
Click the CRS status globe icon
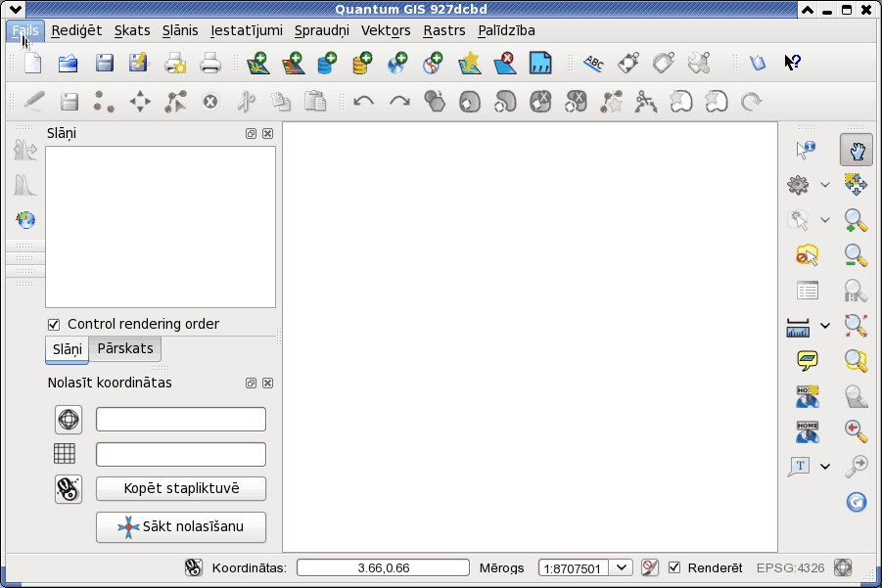(843, 567)
